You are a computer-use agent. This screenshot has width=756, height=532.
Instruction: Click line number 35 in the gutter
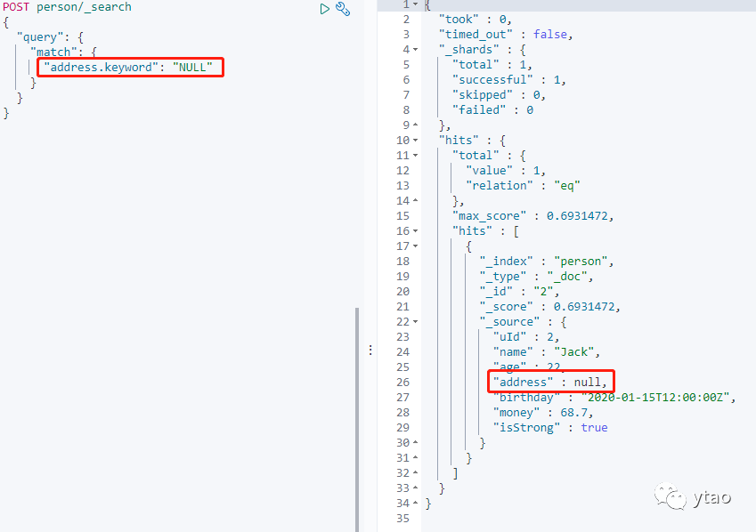[403, 519]
